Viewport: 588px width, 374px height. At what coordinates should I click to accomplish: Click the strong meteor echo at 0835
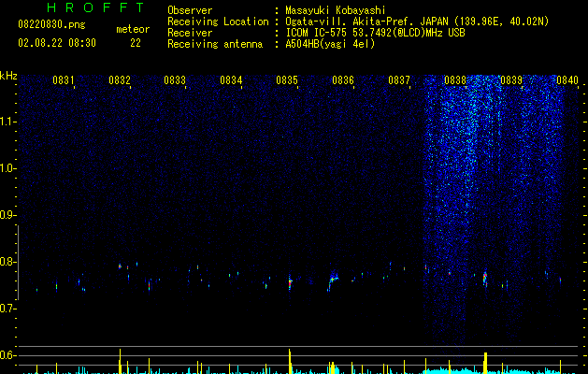[x=290, y=282]
